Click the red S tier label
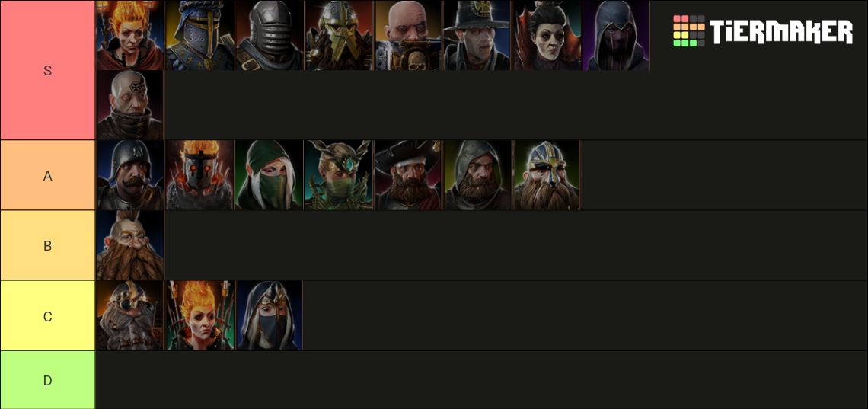The height and width of the screenshot is (409, 868). 48,70
